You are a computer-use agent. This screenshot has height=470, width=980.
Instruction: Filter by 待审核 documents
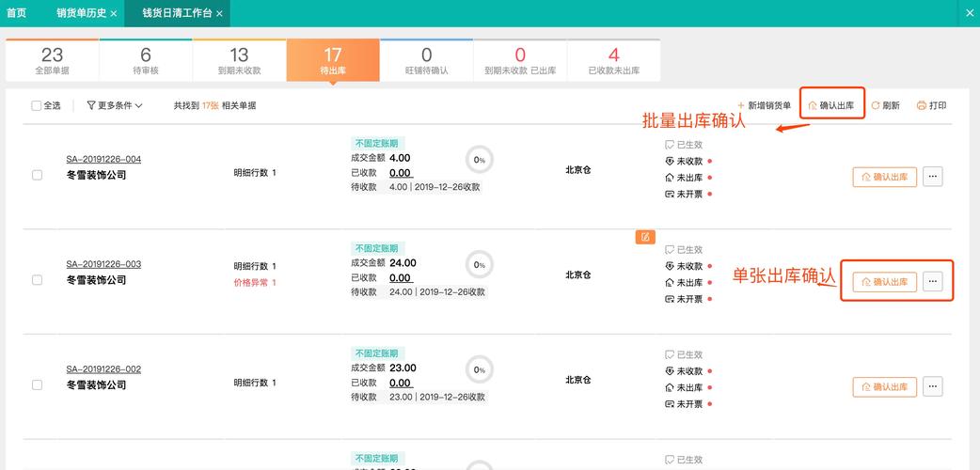[x=146, y=60]
